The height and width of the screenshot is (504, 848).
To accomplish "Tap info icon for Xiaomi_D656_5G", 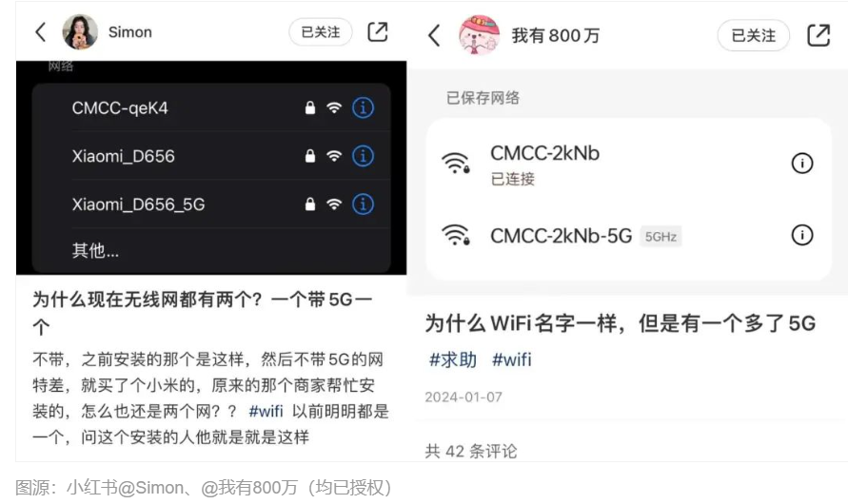I will coord(363,204).
